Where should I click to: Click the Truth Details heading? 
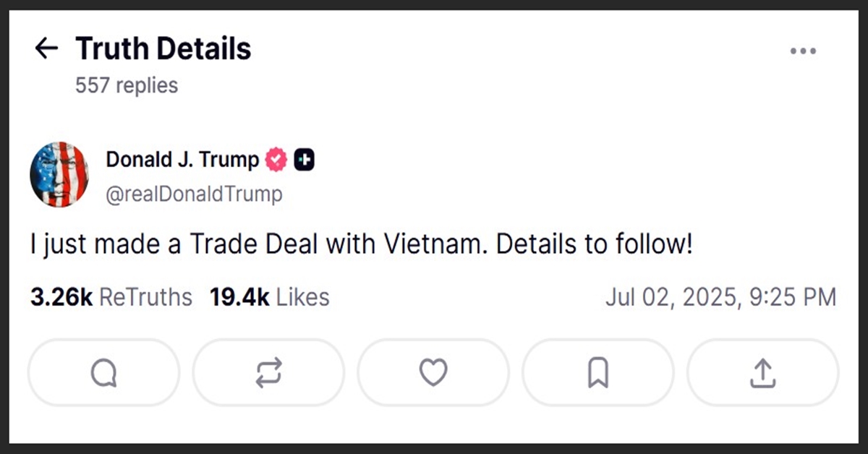[x=163, y=48]
